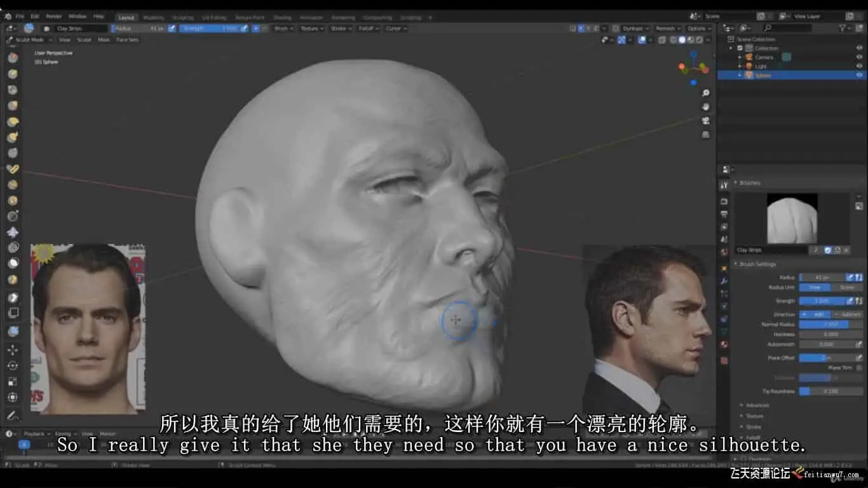Select the Scale tool in left toolbar

12,381
